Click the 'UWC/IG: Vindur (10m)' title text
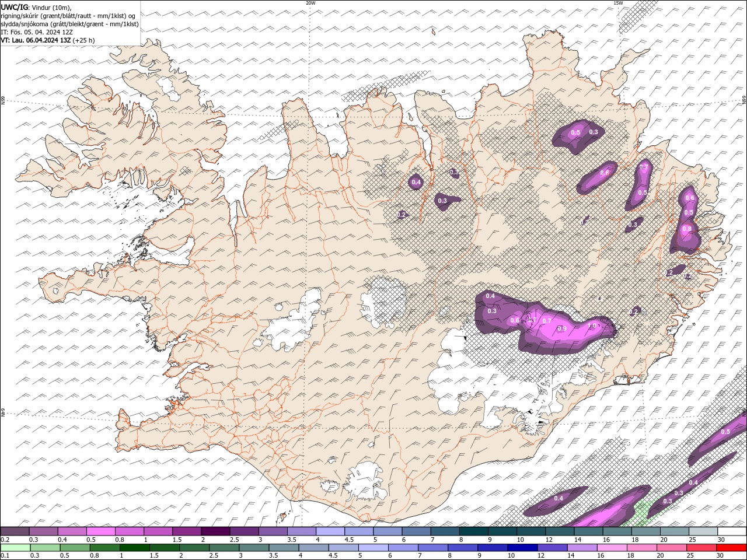 [x=36, y=7]
